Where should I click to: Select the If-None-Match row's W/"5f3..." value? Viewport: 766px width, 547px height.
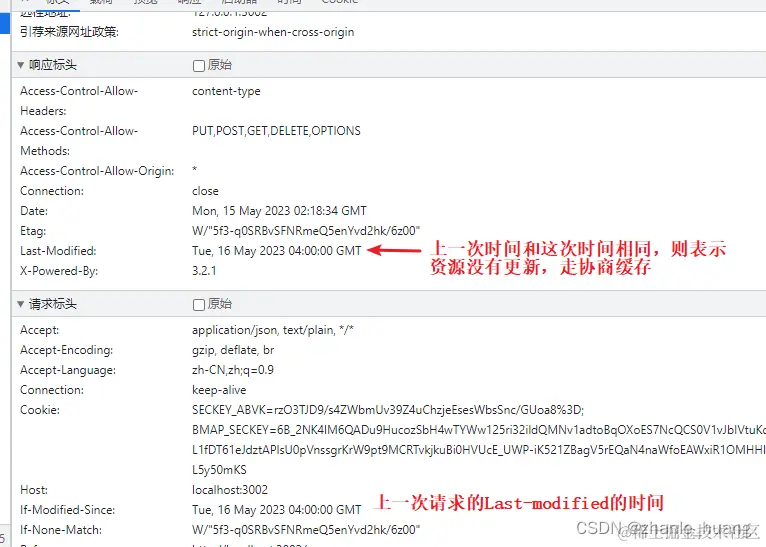306,530
